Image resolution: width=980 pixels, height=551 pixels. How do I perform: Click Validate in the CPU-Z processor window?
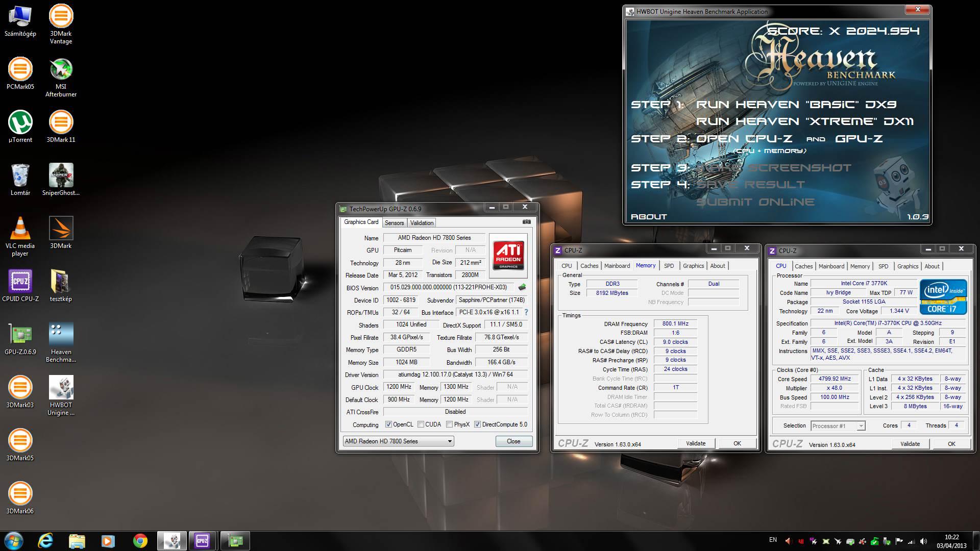[910, 444]
